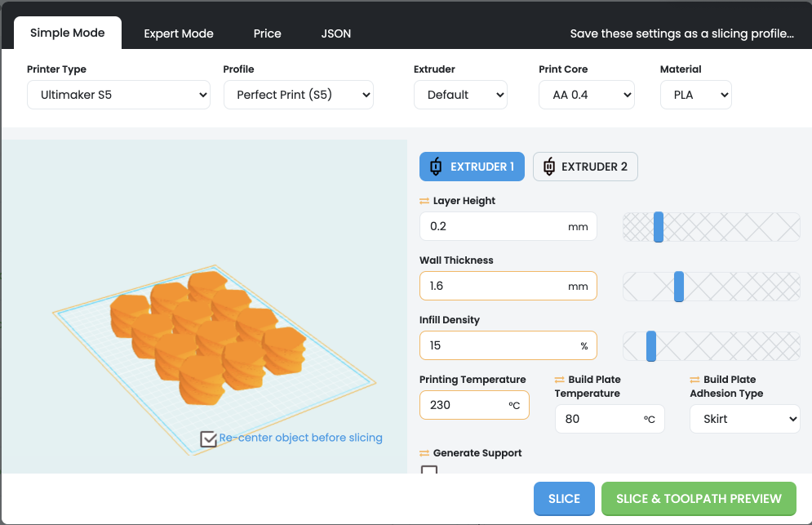Image resolution: width=812 pixels, height=525 pixels.
Task: Open the Print Core selector showing AA 0.4
Action: (586, 95)
